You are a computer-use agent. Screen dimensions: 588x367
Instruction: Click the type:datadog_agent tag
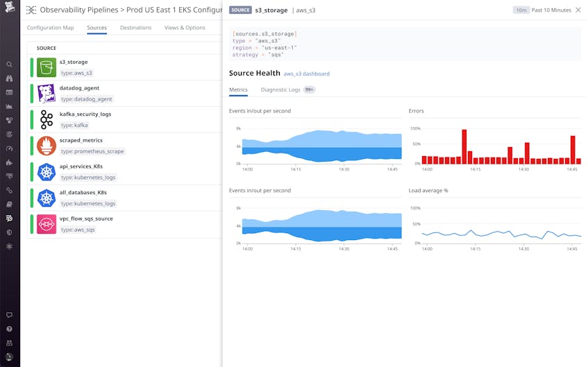(x=87, y=99)
